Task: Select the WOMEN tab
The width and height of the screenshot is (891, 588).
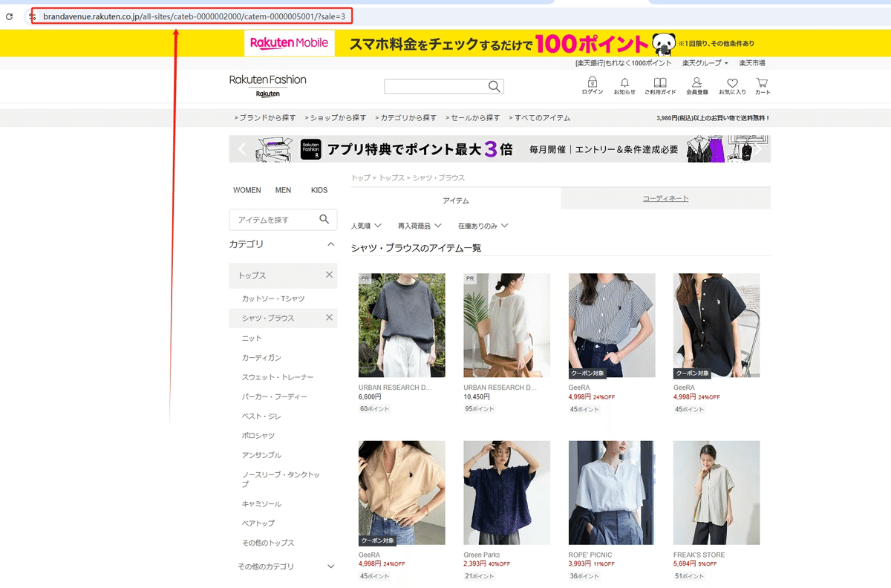Action: [x=247, y=190]
